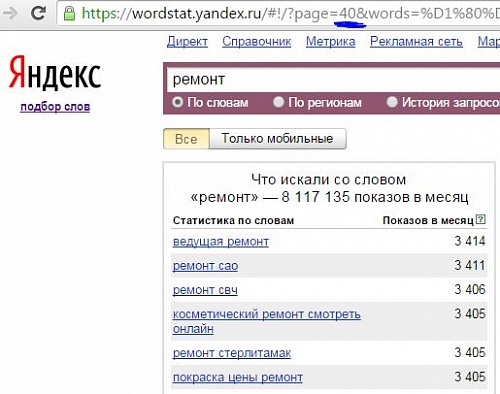Image resolution: width=500 pixels, height=394 pixels.
Task: Open the ремонт свч query link
Action: [205, 290]
